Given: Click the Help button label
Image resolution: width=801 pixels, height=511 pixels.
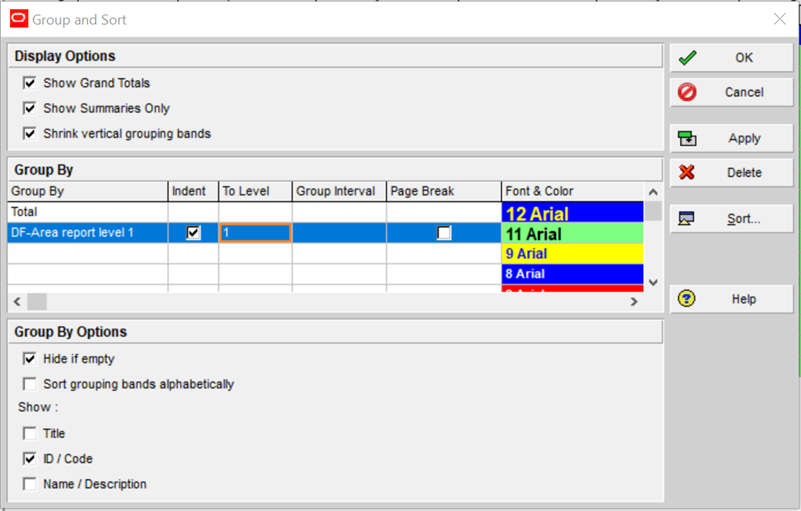Looking at the screenshot, I should [744, 299].
